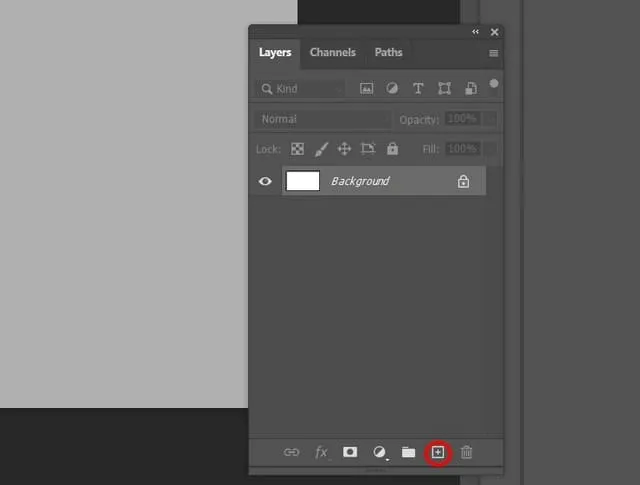Filter for shape layers
The width and height of the screenshot is (640, 485).
coord(444,89)
